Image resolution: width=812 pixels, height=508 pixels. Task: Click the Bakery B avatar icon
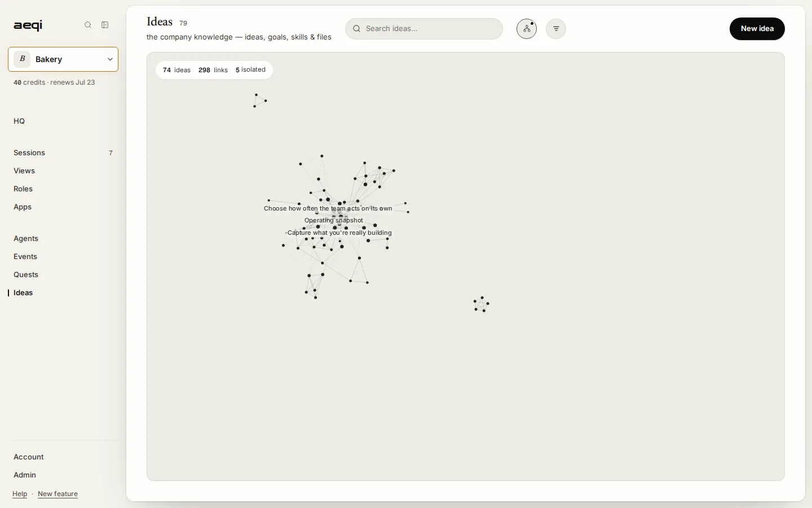[22, 59]
